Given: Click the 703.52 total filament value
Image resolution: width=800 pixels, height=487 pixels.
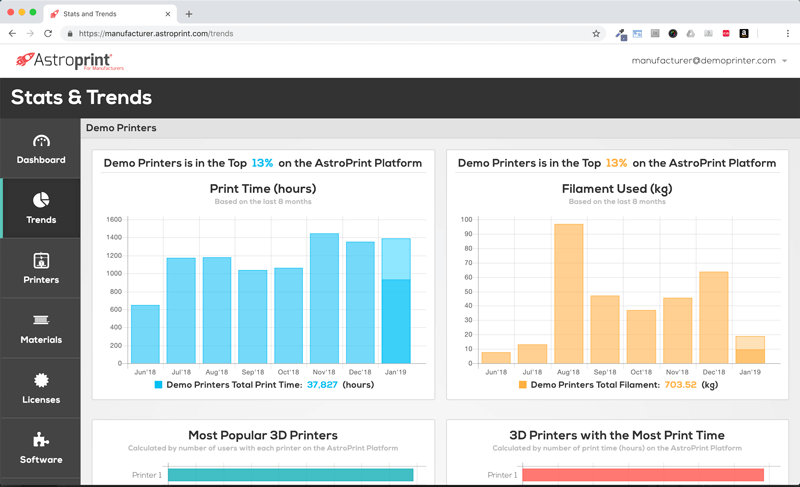Looking at the screenshot, I should [x=680, y=385].
